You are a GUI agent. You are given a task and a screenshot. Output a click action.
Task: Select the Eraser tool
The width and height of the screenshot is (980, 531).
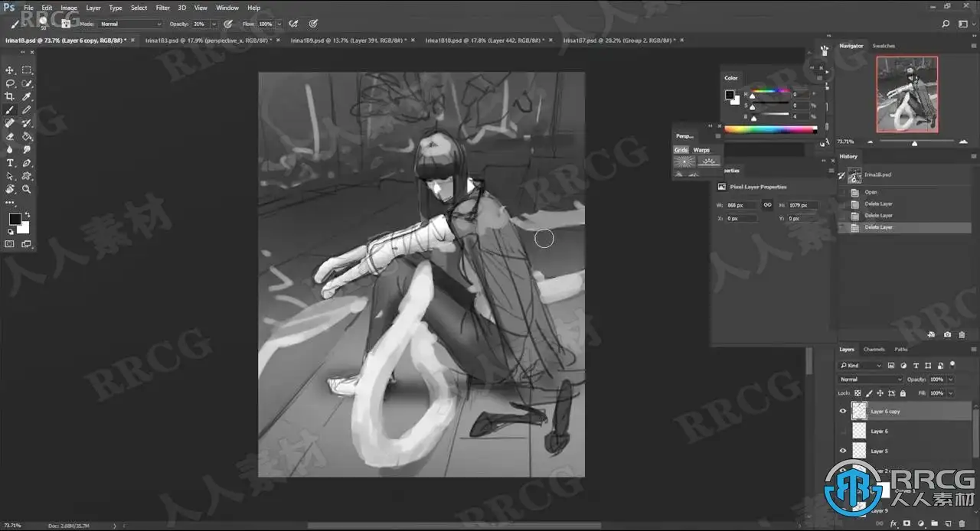(x=10, y=136)
